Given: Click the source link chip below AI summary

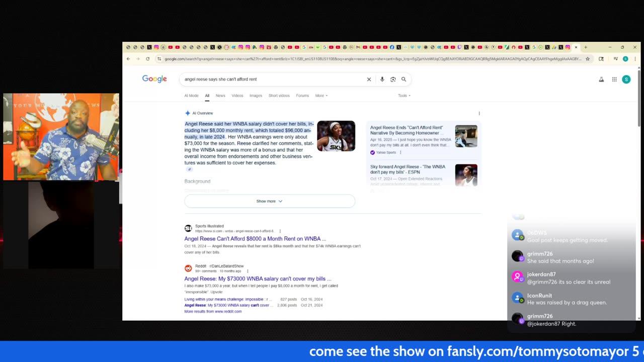Looking at the screenshot, I should click(x=190, y=169).
